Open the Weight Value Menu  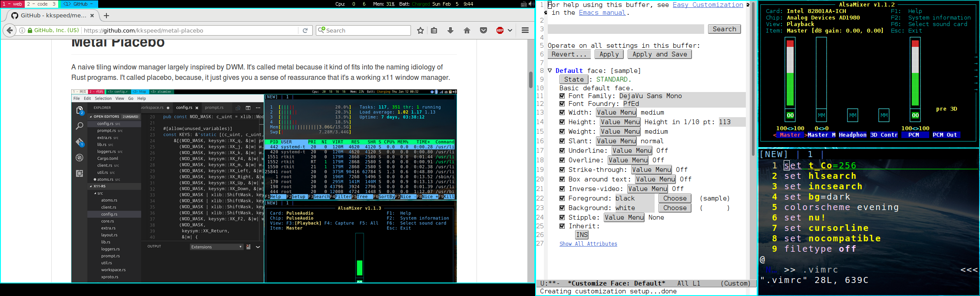coord(620,132)
